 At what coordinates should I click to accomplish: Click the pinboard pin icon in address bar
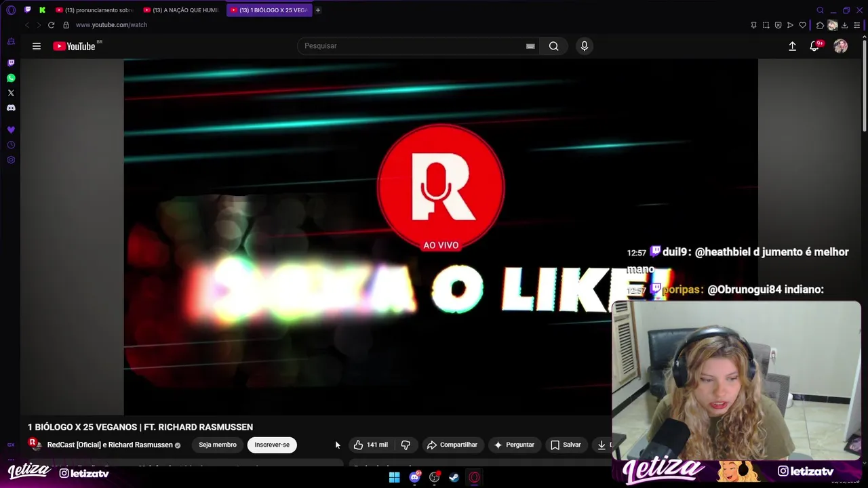[x=753, y=25]
